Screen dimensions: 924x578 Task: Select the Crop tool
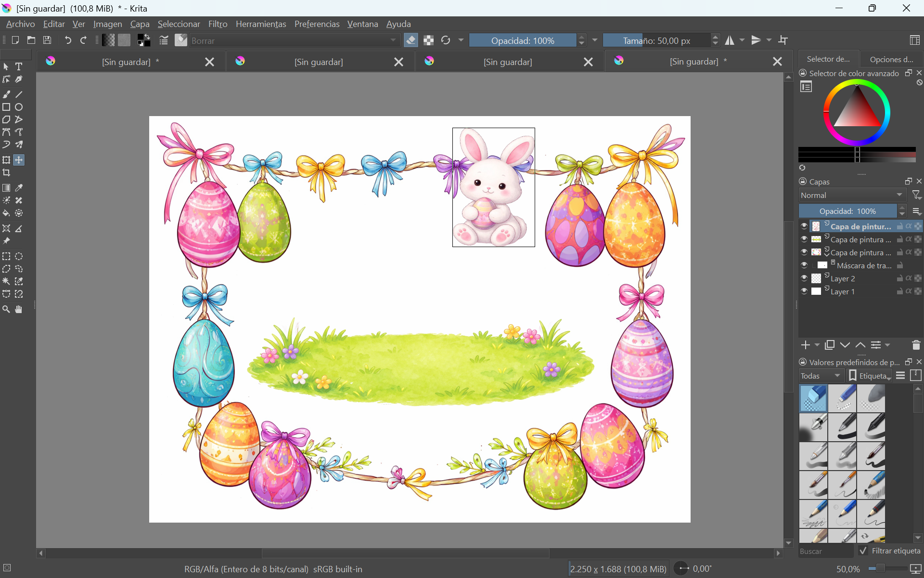point(6,172)
